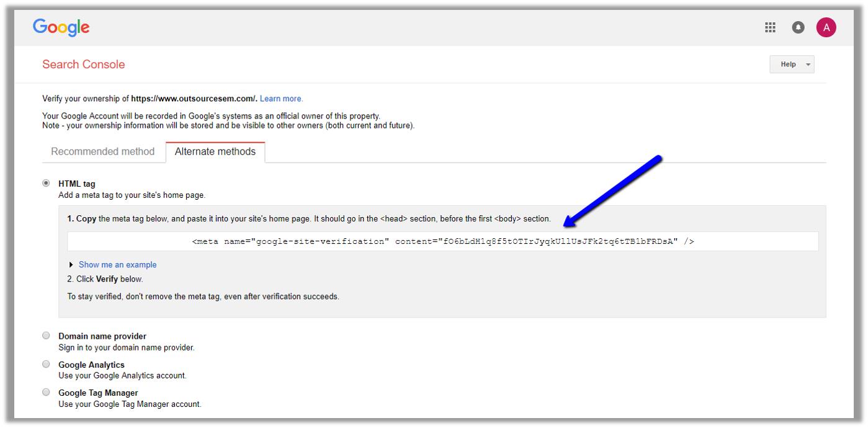
Task: Choose Google Tag Manager verification method
Action: [x=46, y=392]
